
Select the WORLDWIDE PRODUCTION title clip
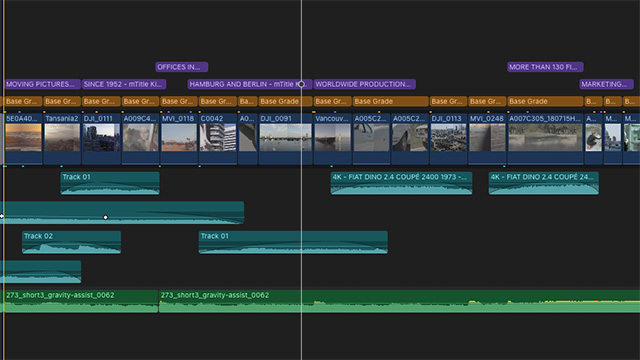365,84
